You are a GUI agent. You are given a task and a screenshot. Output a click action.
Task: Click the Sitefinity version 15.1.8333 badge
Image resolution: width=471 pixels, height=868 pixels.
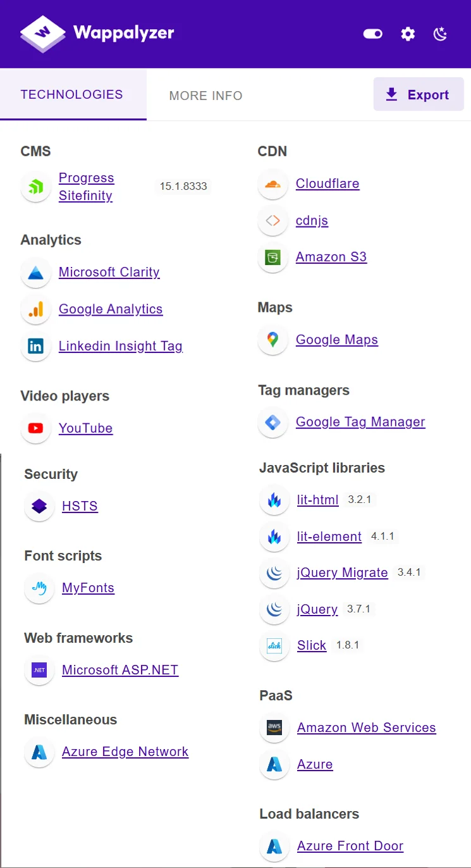(183, 187)
